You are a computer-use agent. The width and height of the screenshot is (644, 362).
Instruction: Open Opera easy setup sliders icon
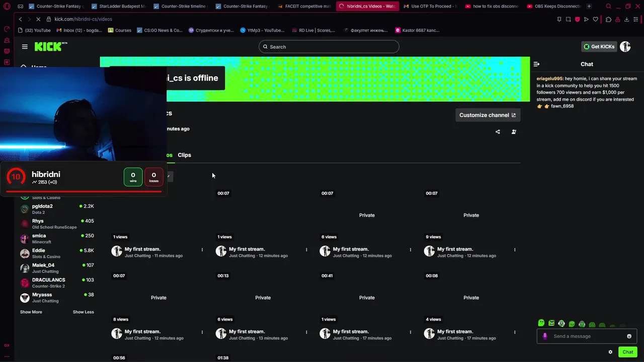(636, 19)
